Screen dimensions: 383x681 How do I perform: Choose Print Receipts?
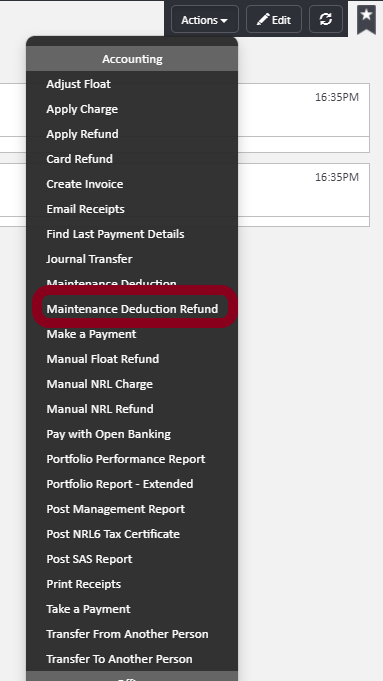[x=84, y=584]
